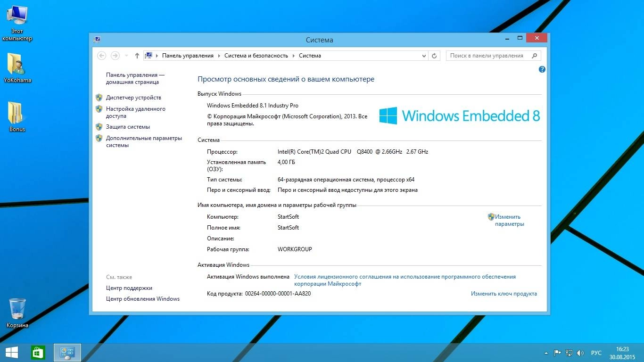Launch the Windows Store taskbar icon
Image resolution: width=644 pixels, height=362 pixels.
click(38, 352)
